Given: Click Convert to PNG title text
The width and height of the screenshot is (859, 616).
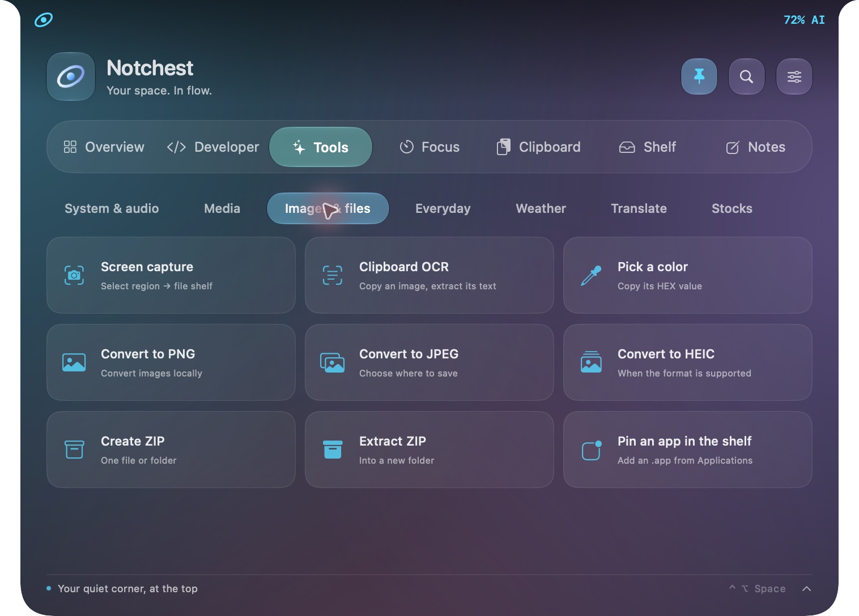Looking at the screenshot, I should point(148,354).
